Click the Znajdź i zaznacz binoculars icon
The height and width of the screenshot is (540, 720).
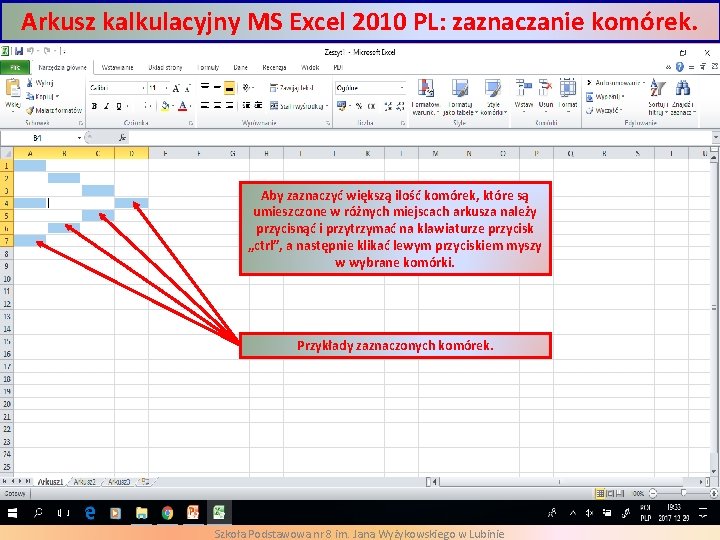click(x=683, y=88)
